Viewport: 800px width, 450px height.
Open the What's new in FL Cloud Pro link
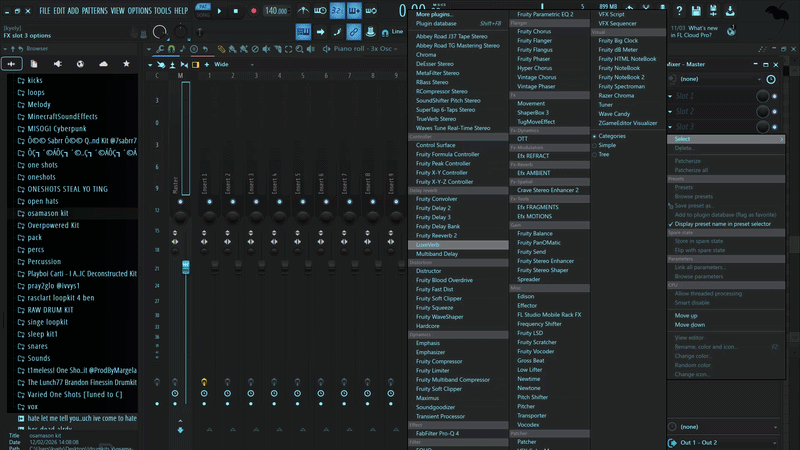click(694, 32)
